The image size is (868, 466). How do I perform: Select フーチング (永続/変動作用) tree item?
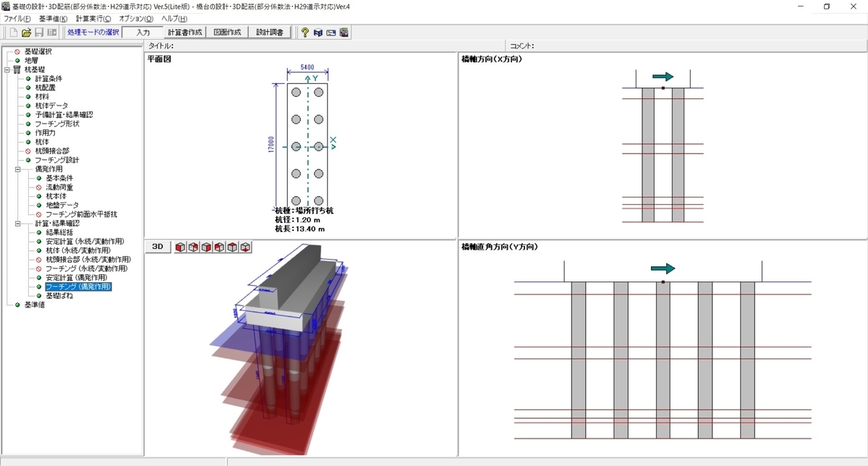(87, 268)
